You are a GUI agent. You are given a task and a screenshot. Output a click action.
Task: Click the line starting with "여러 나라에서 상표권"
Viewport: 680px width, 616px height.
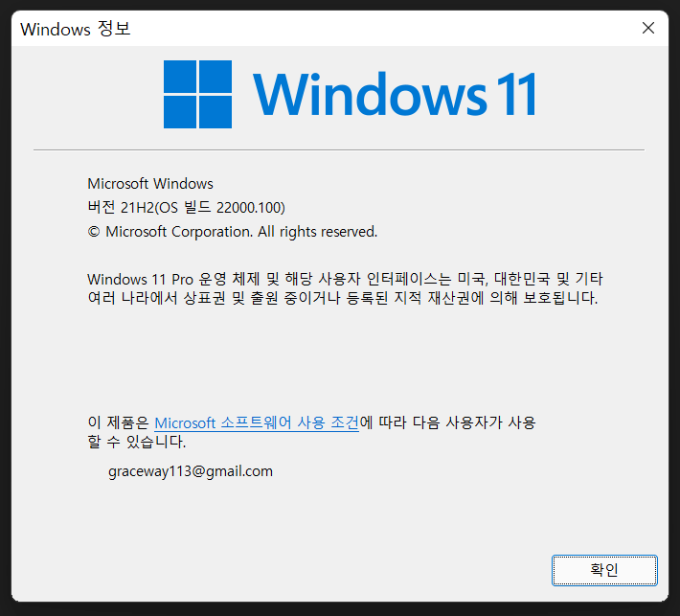343,298
